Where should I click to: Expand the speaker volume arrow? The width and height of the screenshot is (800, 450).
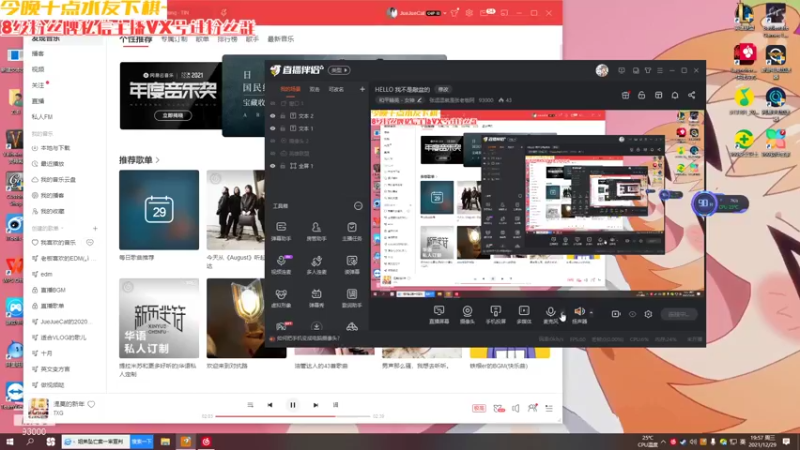coord(591,312)
